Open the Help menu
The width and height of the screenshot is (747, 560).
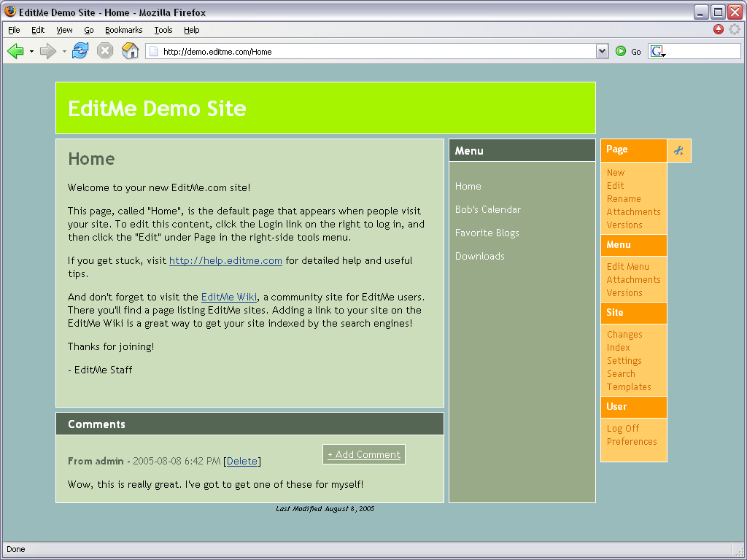[192, 30]
